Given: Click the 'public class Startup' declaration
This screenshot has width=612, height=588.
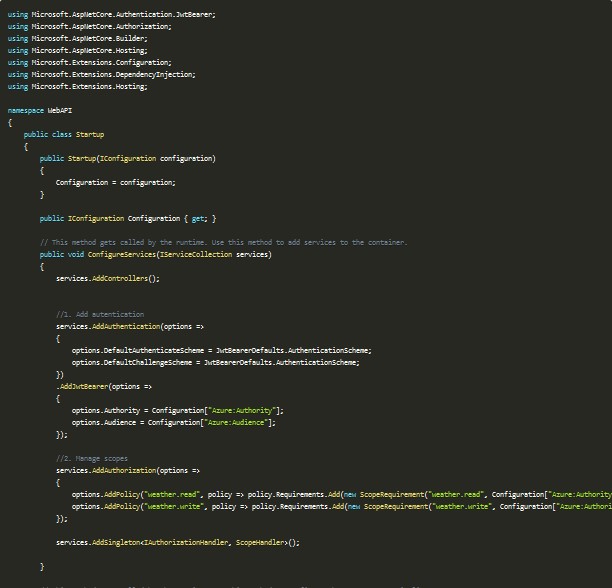Looking at the screenshot, I should 64,135.
